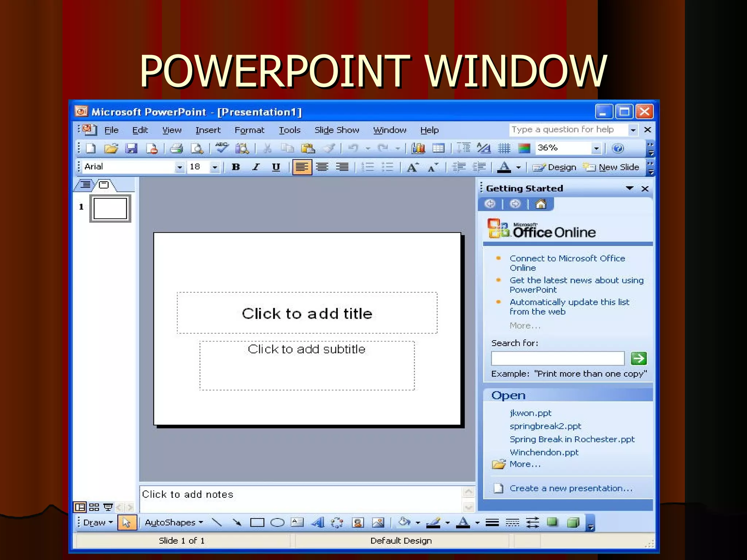Open recent file Spring Break in Rochester.ppt
The height and width of the screenshot is (560, 747).
pyautogui.click(x=572, y=439)
